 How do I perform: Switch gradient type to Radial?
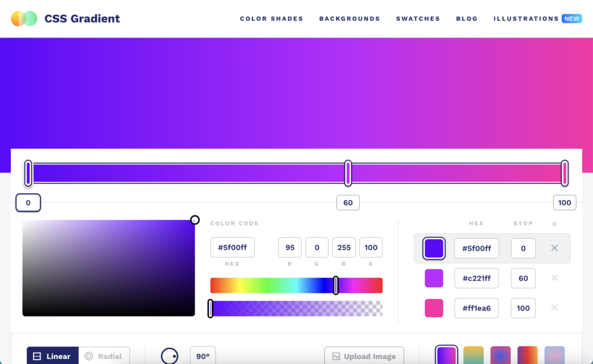104,356
